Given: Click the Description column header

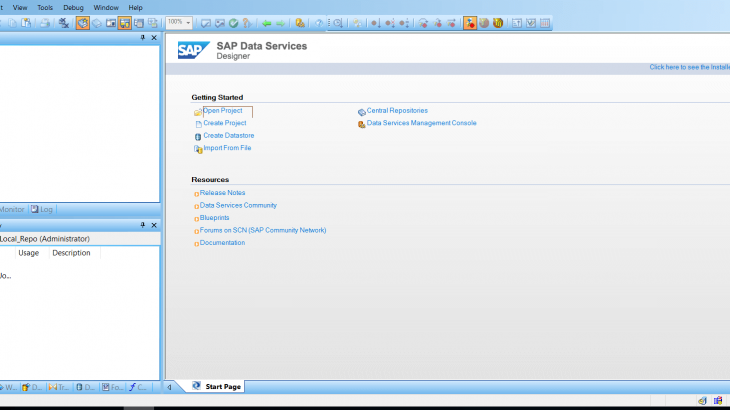Looking at the screenshot, I should (x=71, y=253).
